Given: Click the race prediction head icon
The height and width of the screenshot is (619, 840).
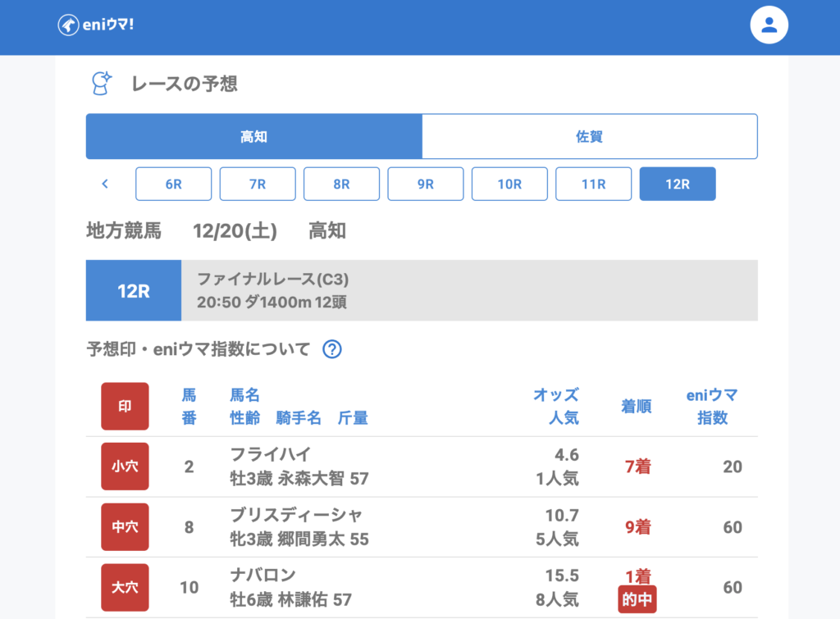Looking at the screenshot, I should coord(101,83).
